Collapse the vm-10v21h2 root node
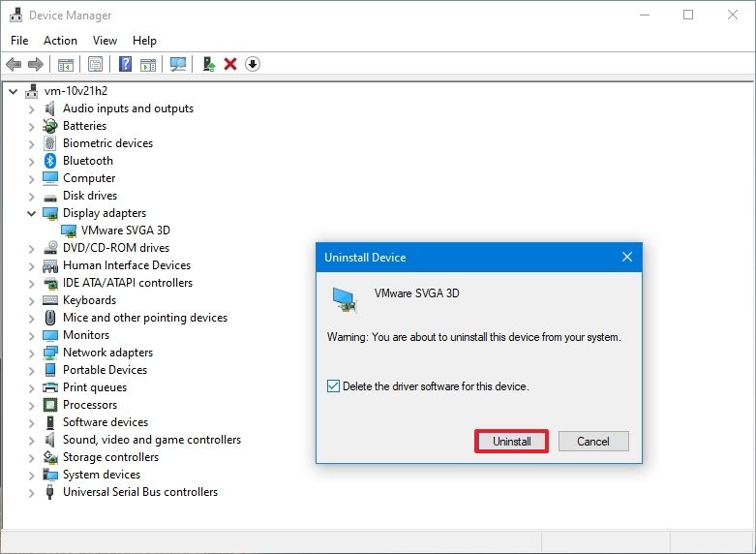 coord(14,91)
